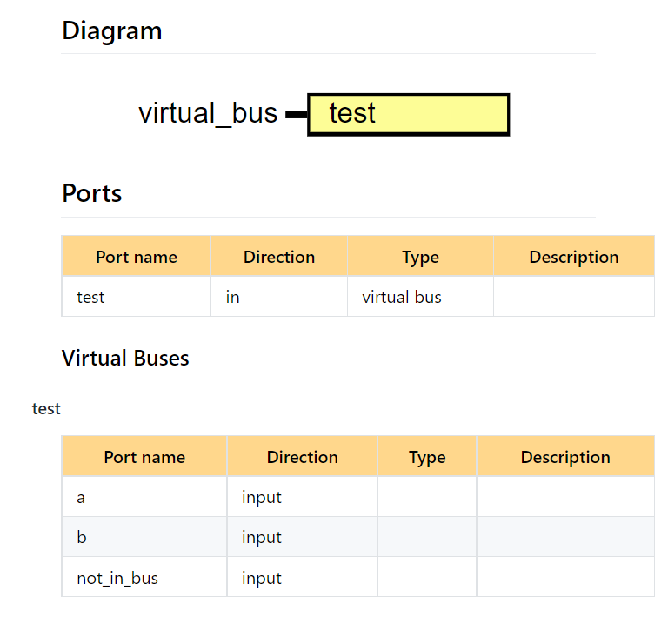Viewport: 668px width, 644px height.
Task: Click the Direction header in the Ports table
Action: click(x=279, y=257)
